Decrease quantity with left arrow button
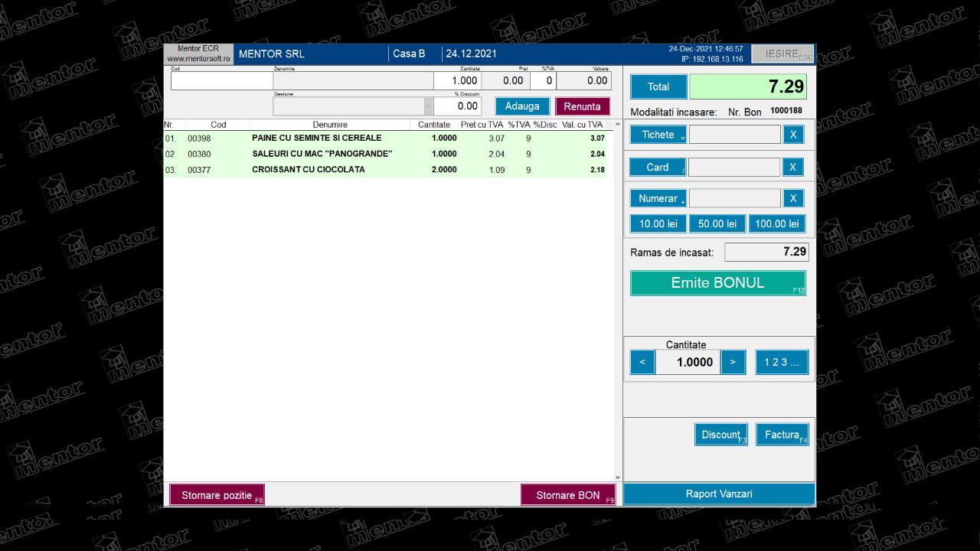Viewport: 980px width, 551px height. (x=642, y=362)
